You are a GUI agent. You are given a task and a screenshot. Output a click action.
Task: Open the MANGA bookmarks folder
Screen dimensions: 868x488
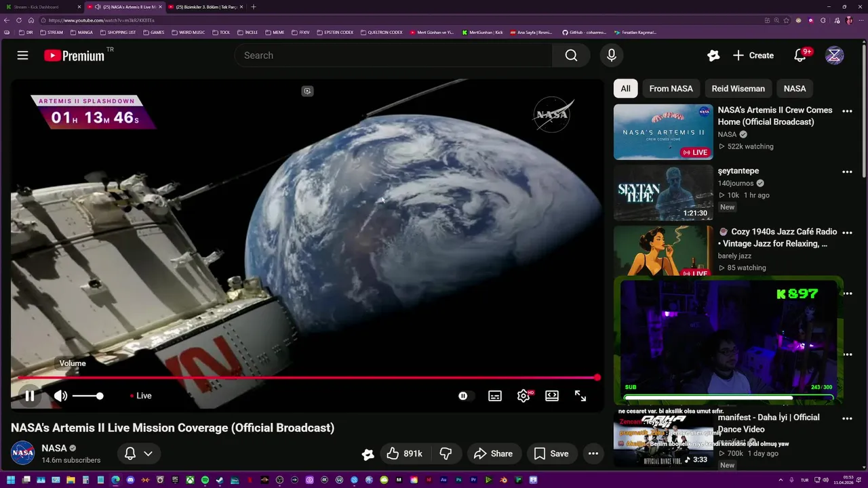click(x=81, y=33)
